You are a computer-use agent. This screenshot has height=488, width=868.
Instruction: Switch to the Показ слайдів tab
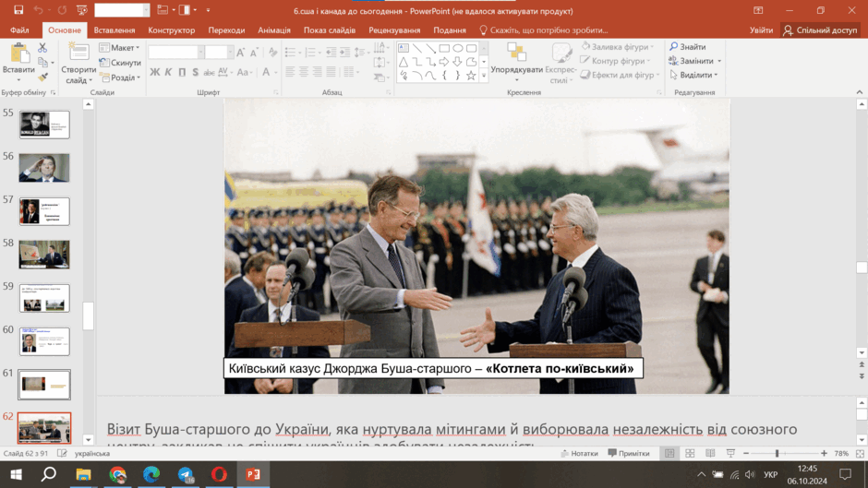[330, 30]
